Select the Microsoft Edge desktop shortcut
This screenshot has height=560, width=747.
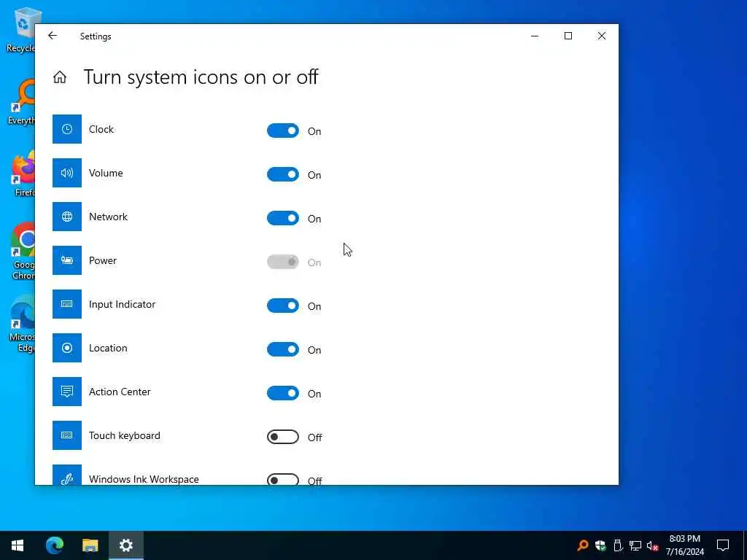pyautogui.click(x=23, y=324)
